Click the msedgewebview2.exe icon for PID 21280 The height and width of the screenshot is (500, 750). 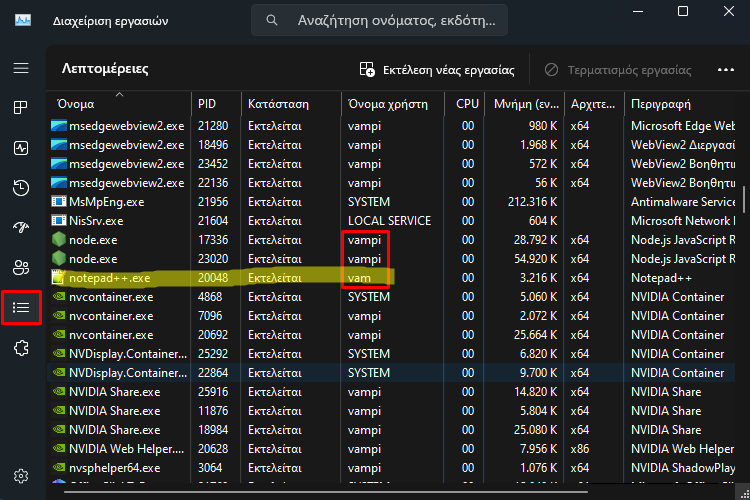tap(59, 126)
